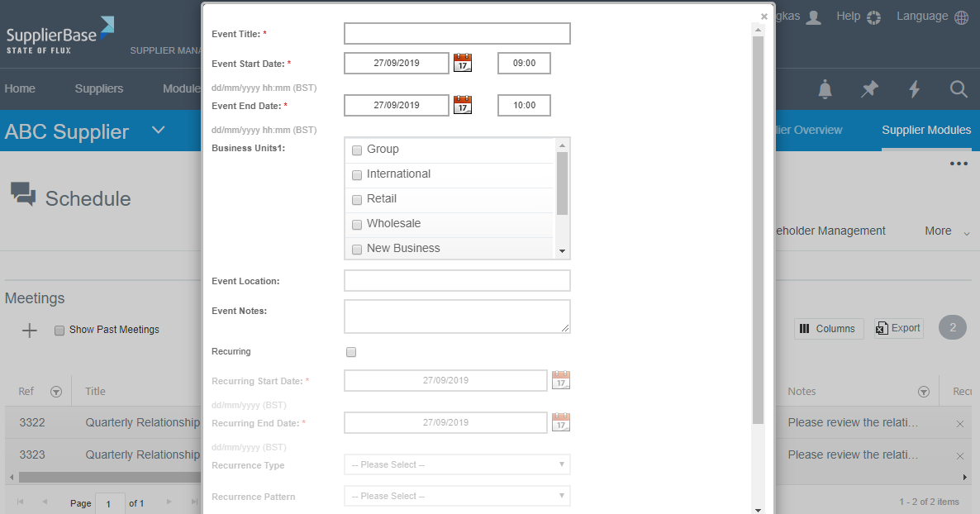Open the Event Start Date calendar picker
Viewport: 980px width, 514px height.
pyautogui.click(x=463, y=63)
